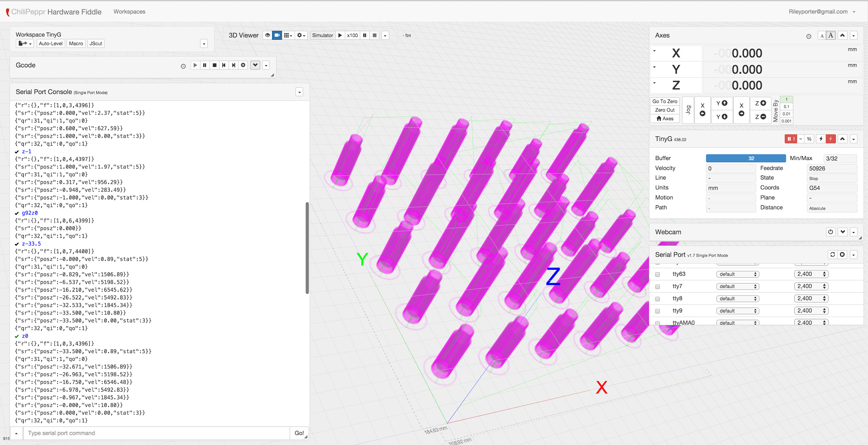Jog Y axis down with the arrow
Image resolution: width=868 pixels, height=445 pixels.
[721, 117]
